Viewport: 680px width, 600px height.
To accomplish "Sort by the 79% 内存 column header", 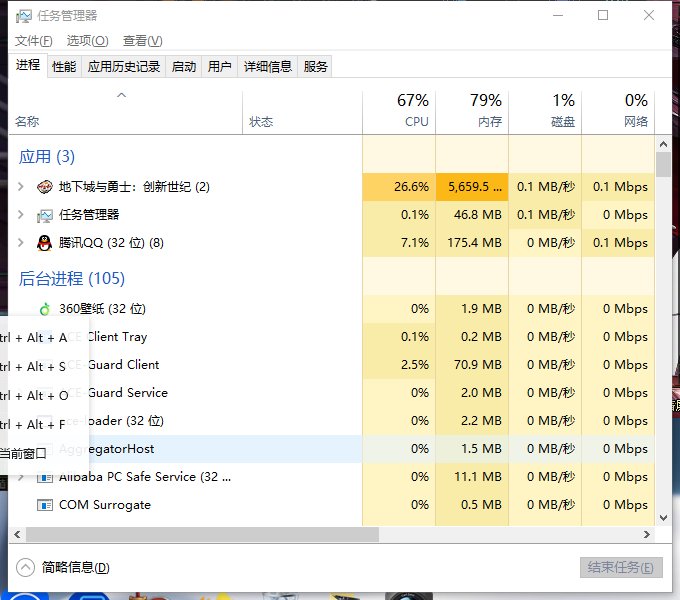I will (x=472, y=112).
